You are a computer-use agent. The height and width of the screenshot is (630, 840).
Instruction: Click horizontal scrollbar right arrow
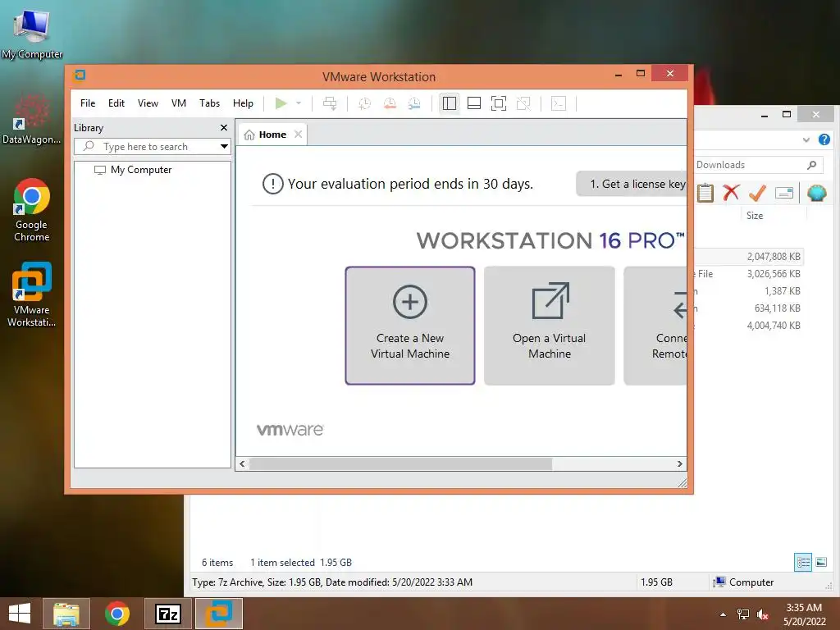680,464
